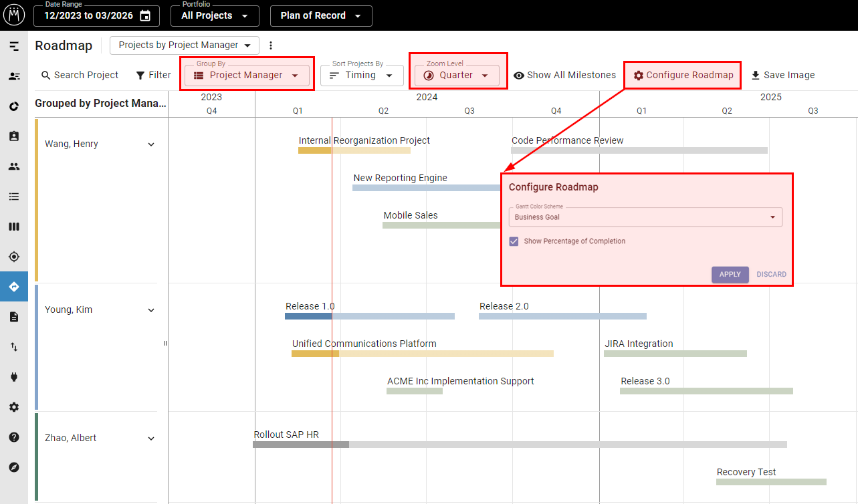Click the APPLY button in Configure Roadmap
The image size is (858, 504).
point(730,274)
